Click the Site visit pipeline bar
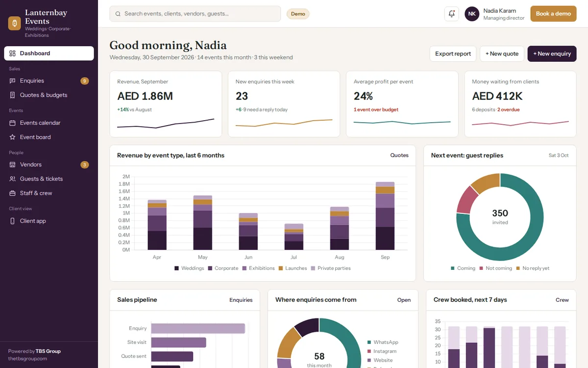 point(178,342)
